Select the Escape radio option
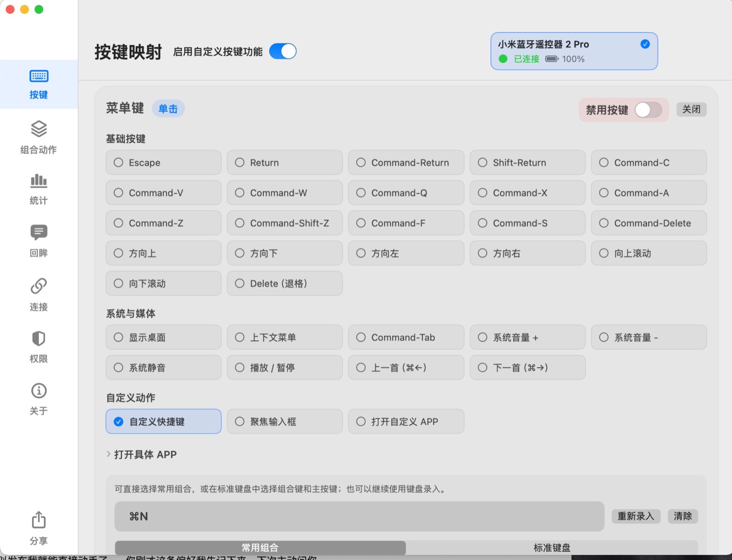Viewport: 732px width, 560px height. tap(163, 162)
